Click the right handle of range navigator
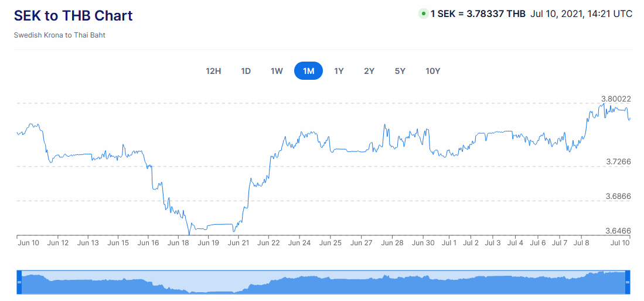Image resolution: width=644 pixels, height=301 pixels. click(628, 282)
